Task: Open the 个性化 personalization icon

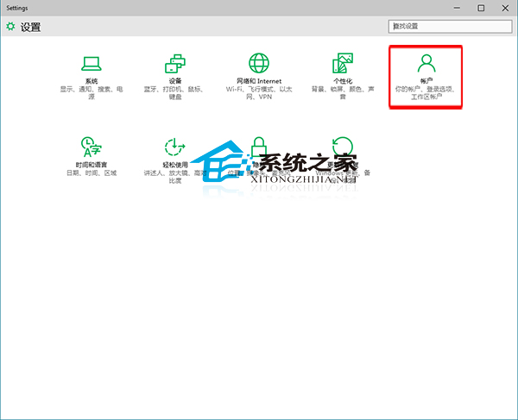Action: pyautogui.click(x=343, y=63)
